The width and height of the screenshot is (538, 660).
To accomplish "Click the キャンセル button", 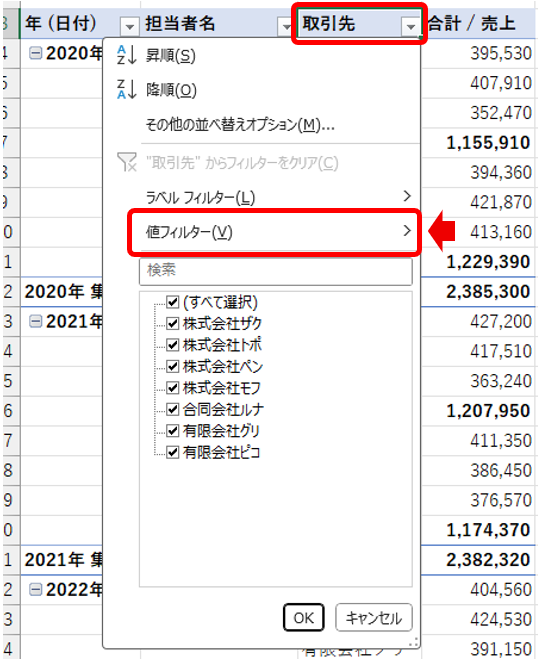I will click(374, 617).
